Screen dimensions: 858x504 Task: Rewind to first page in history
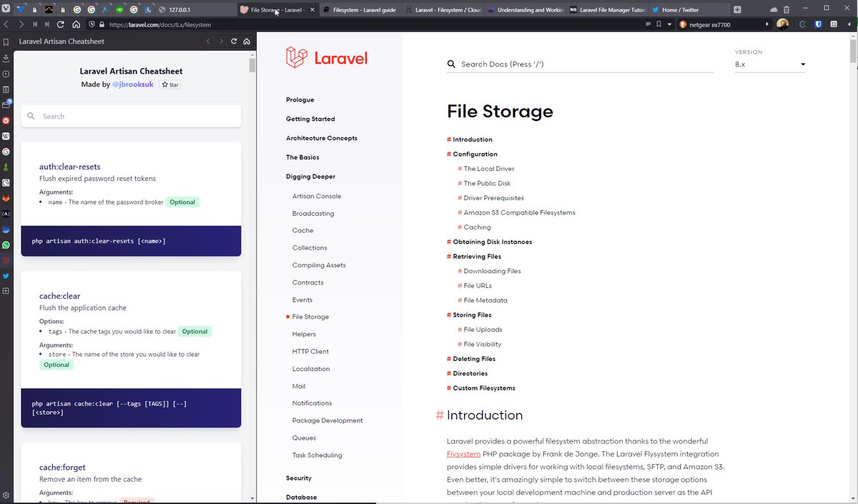(35, 24)
